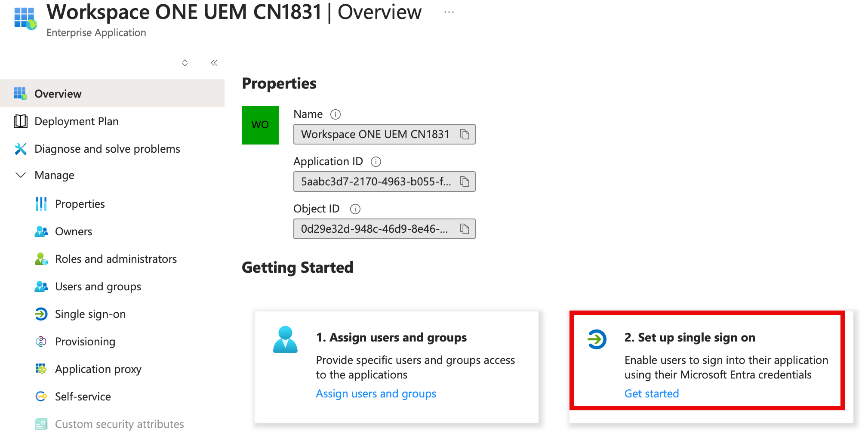Click the info icon beside Object ID
Image resolution: width=868 pixels, height=437 pixels.
pyautogui.click(x=355, y=209)
